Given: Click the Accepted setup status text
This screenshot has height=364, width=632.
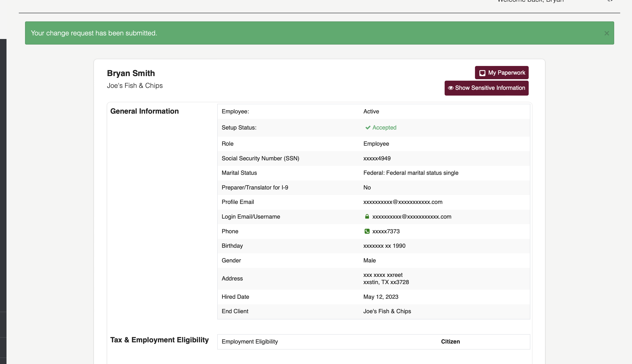Looking at the screenshot, I should click(x=384, y=128).
